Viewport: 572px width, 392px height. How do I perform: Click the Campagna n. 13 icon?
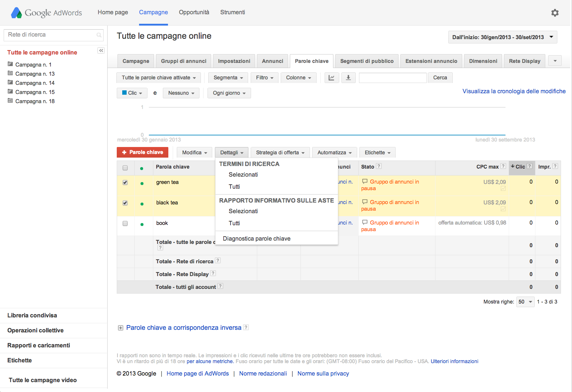tap(10, 73)
